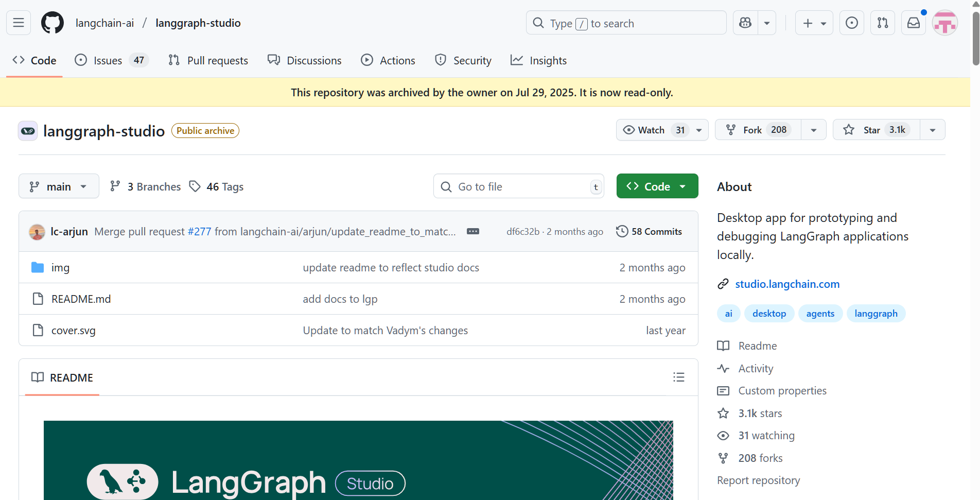The height and width of the screenshot is (500, 980).
Task: Click the LangGraph Studio banner image
Action: 358,460
